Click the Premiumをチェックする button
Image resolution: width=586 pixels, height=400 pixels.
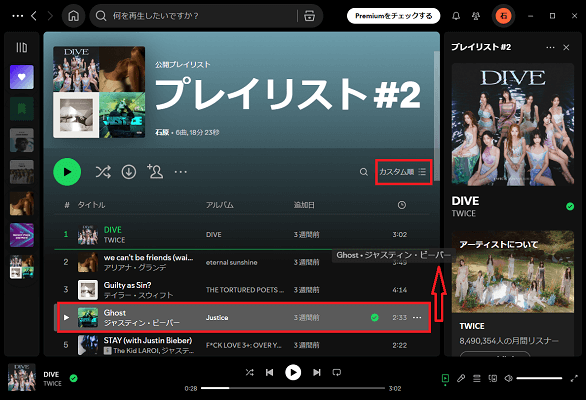click(394, 16)
